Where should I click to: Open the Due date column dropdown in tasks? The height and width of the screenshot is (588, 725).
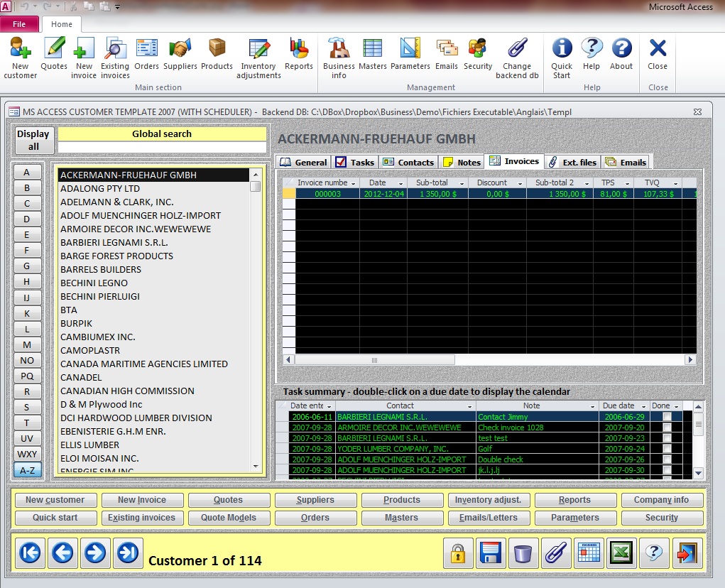pyautogui.click(x=643, y=406)
